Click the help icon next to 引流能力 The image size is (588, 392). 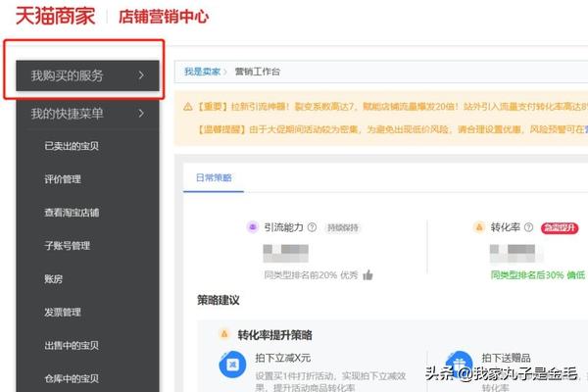tap(312, 227)
